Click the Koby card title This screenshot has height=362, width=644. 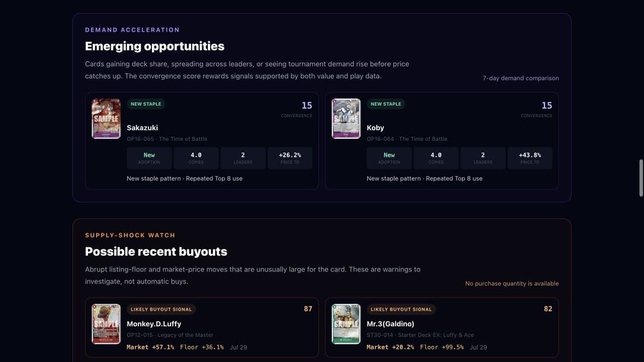[x=375, y=128]
